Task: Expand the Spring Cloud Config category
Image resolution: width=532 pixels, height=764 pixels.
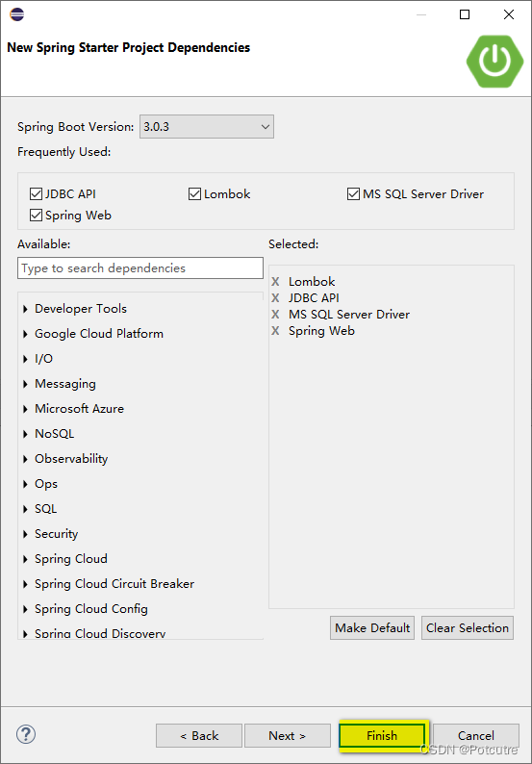Action: (x=25, y=609)
